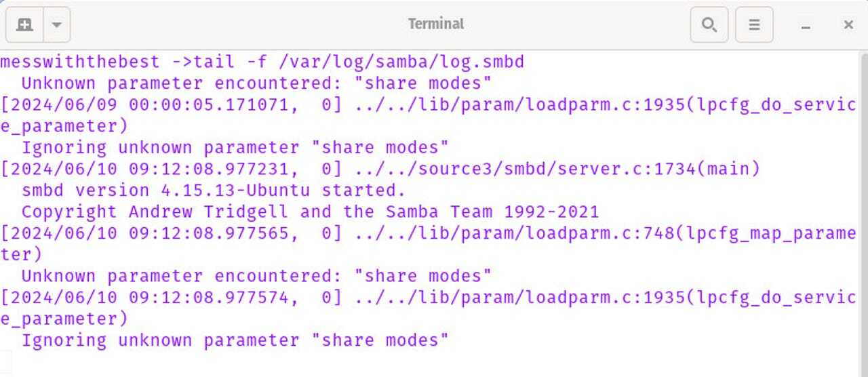Viewport: 868px width, 377px height.
Task: Click the messwiththebest prompt text
Action: [x=79, y=62]
